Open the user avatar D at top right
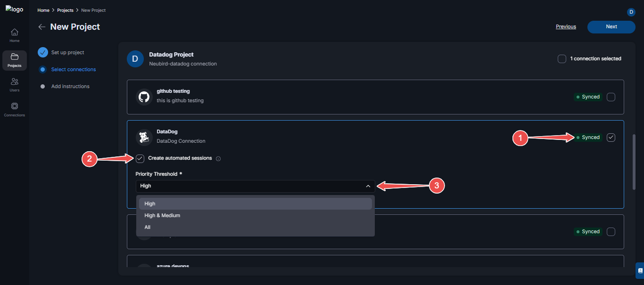 click(631, 12)
